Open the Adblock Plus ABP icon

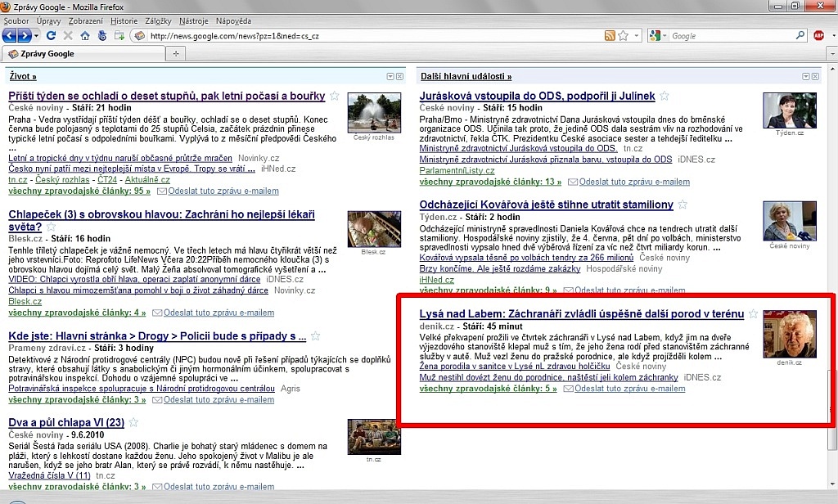[x=818, y=36]
